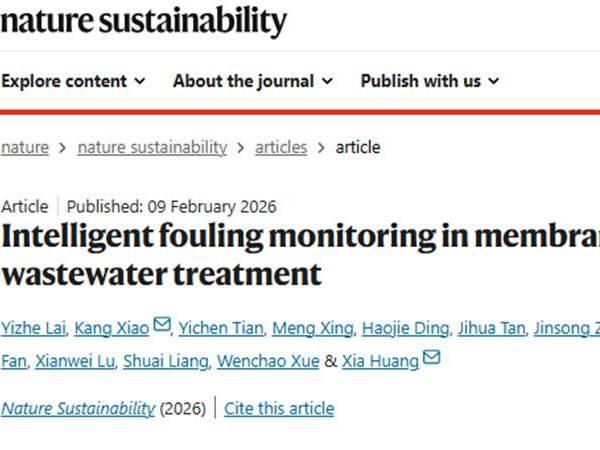Screen dimensions: 600x450
Task: Expand the Publish with us chevron
Action: [493, 81]
